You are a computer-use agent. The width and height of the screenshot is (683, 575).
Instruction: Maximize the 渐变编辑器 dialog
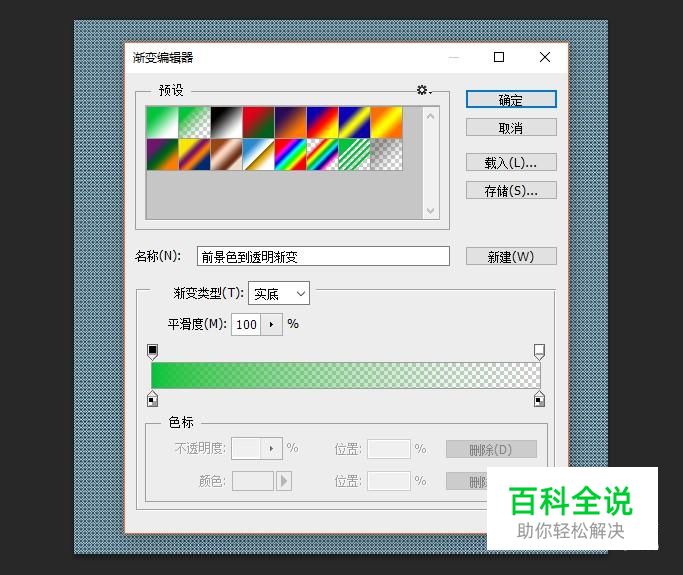[x=499, y=57]
